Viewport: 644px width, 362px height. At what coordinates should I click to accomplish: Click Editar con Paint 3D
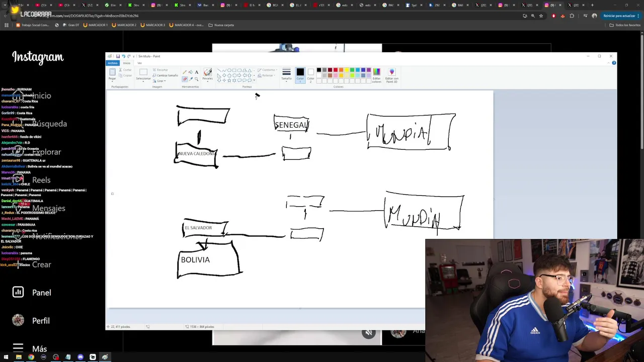[x=392, y=75]
